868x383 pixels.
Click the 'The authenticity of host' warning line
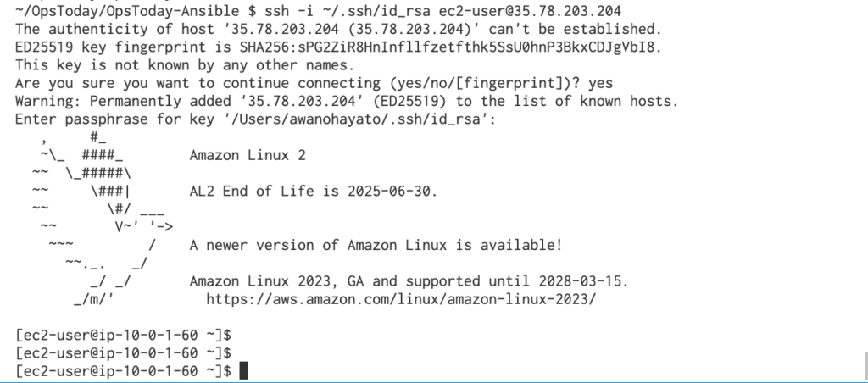[338, 29]
